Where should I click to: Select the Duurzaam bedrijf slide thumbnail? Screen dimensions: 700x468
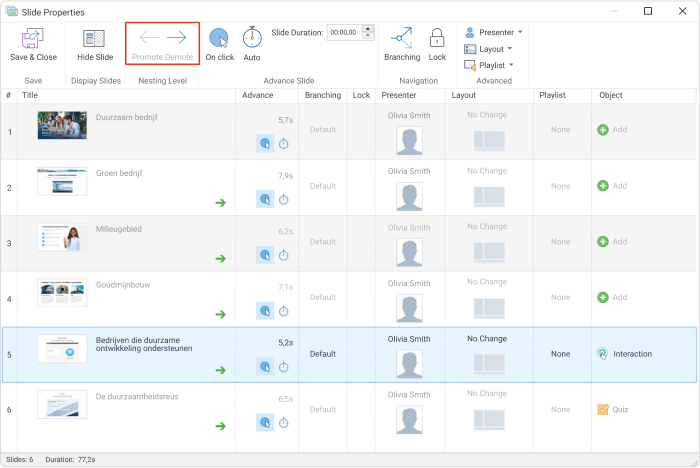click(62, 125)
